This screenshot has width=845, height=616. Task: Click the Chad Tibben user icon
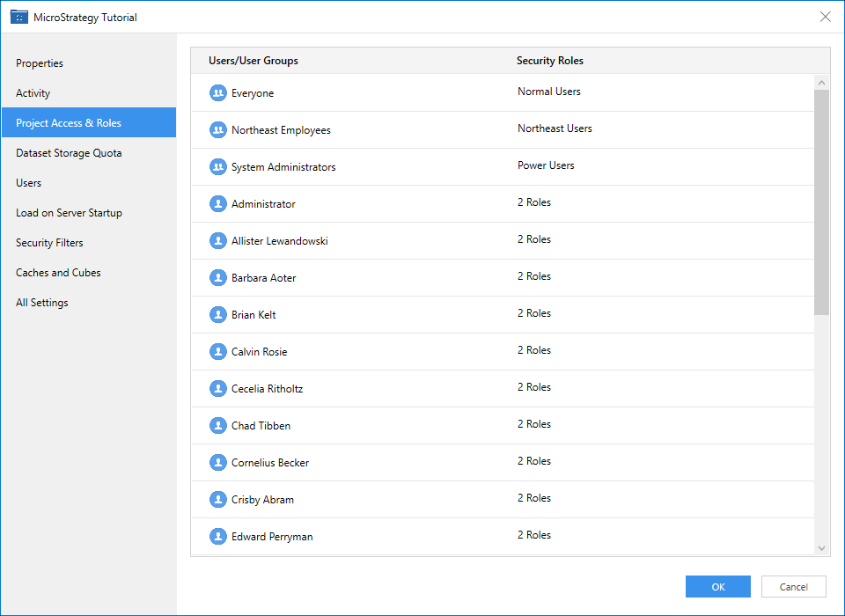pos(218,426)
